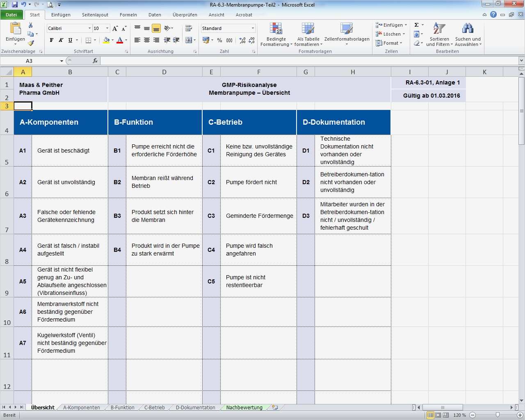Switch to the Formeln ribbon tab
525x420 pixels.
[x=128, y=15]
